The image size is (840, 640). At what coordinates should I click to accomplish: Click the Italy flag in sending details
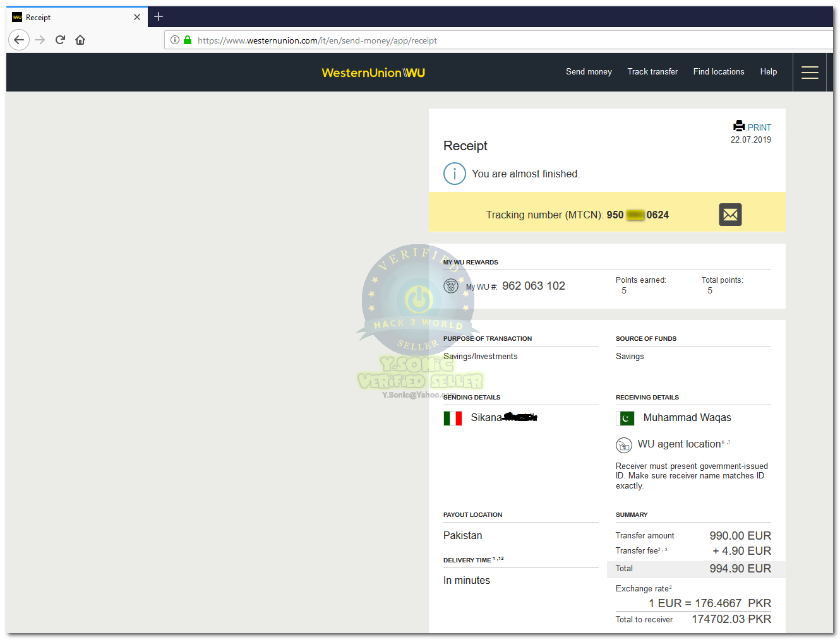point(453,418)
